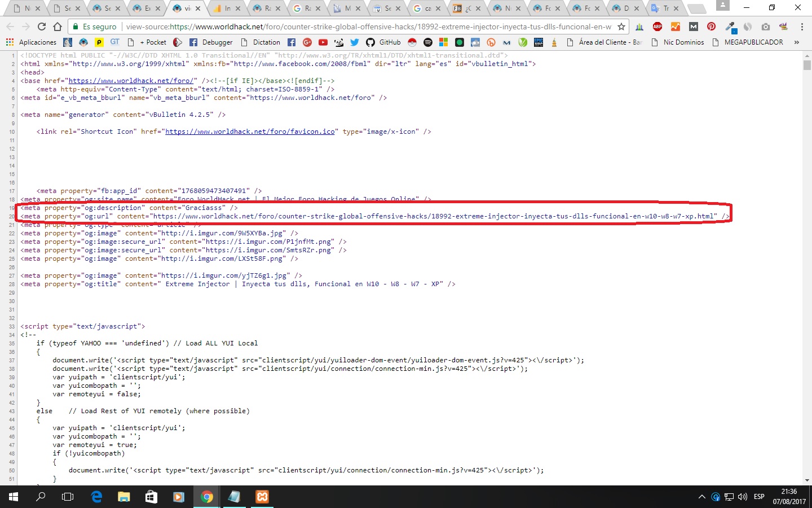Open a new tab
This screenshot has width=812, height=508.
[x=697, y=8]
